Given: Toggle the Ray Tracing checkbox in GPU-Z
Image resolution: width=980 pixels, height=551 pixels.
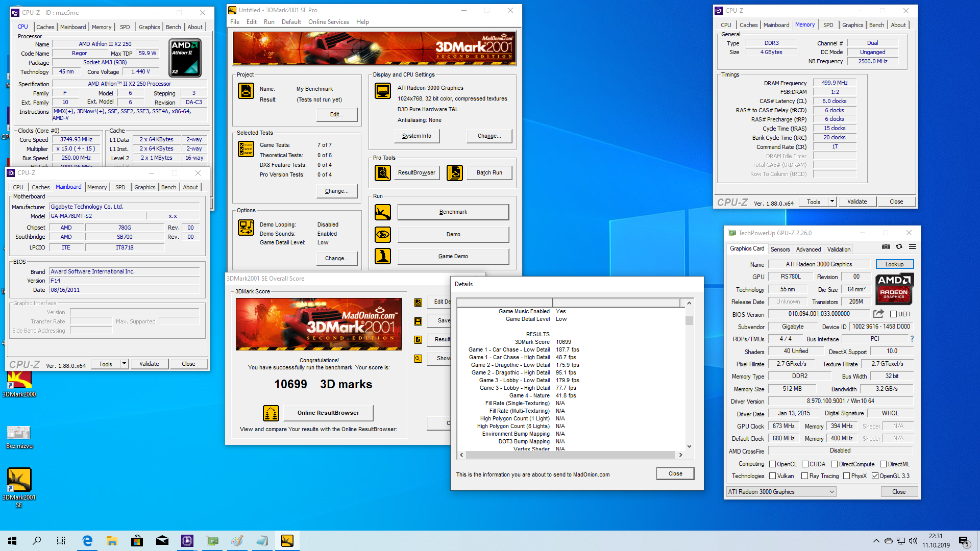Looking at the screenshot, I should coord(804,476).
